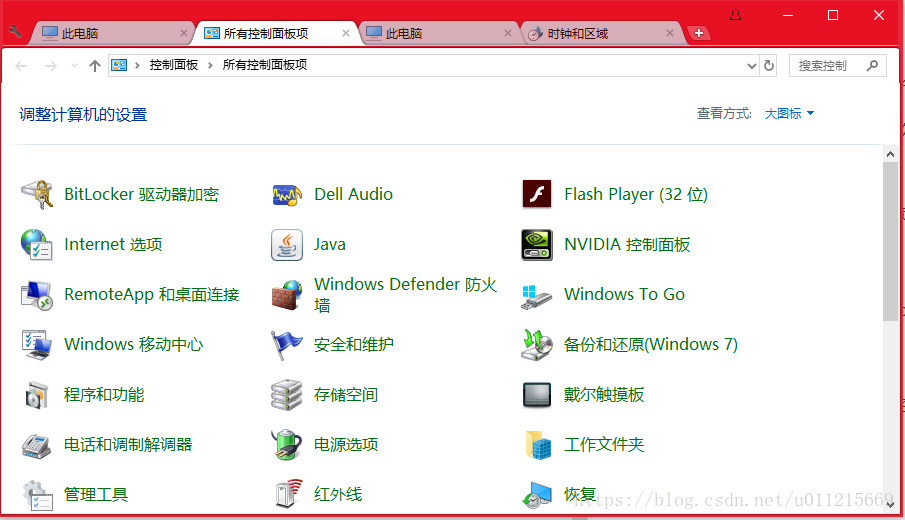Select the 所有控制面板项 tab
This screenshot has height=520, width=905.
click(x=276, y=33)
